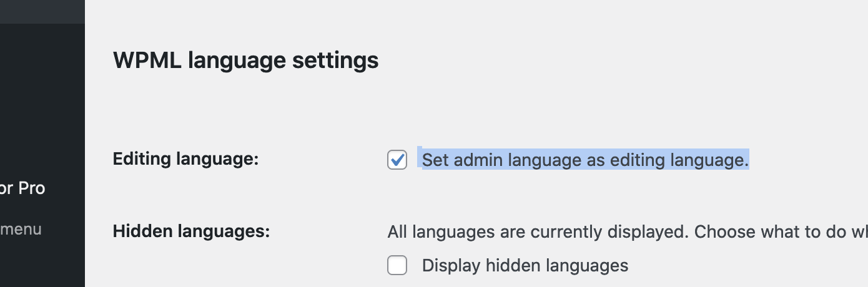
Task: Enable the Display hidden languages checkbox
Action: tap(397, 265)
